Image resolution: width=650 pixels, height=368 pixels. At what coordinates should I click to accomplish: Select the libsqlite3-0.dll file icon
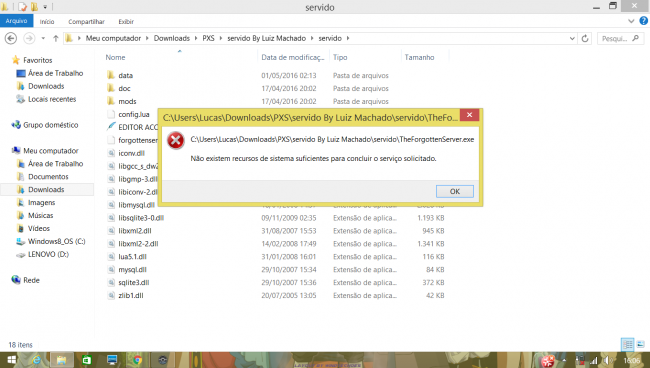111,218
